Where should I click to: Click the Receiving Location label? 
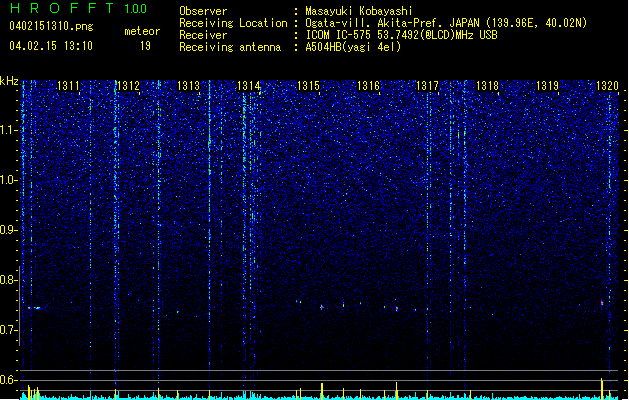[x=233, y=23]
